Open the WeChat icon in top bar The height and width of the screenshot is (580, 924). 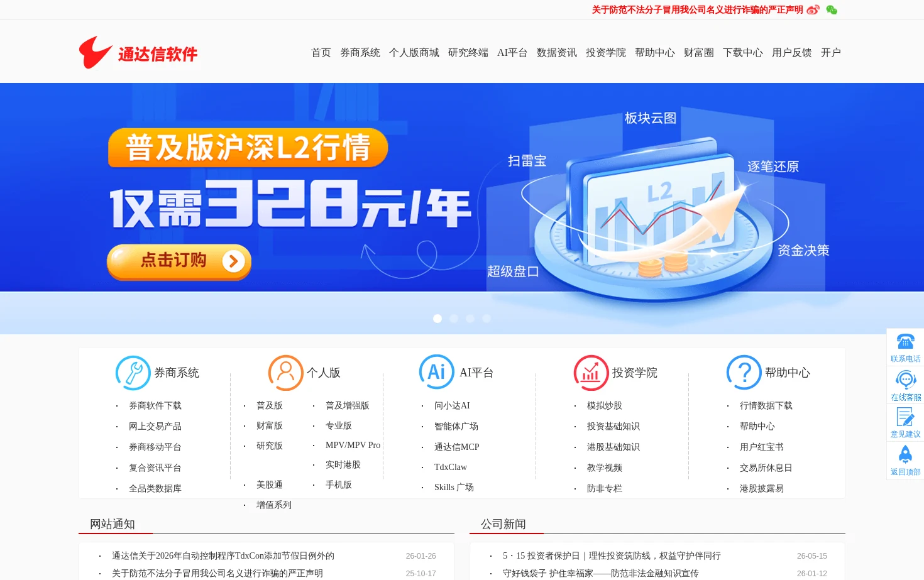[x=832, y=10]
